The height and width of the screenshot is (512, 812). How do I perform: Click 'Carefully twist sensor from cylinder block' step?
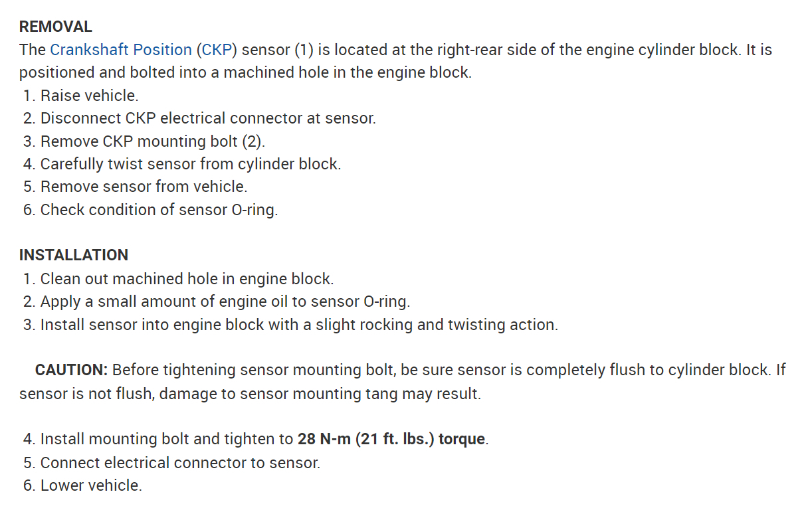[x=190, y=164]
